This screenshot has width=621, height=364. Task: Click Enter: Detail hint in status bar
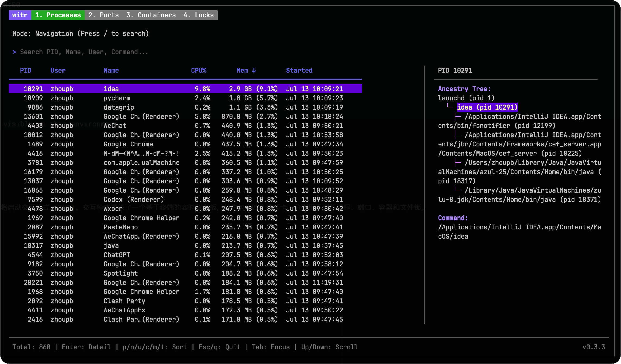(87, 347)
